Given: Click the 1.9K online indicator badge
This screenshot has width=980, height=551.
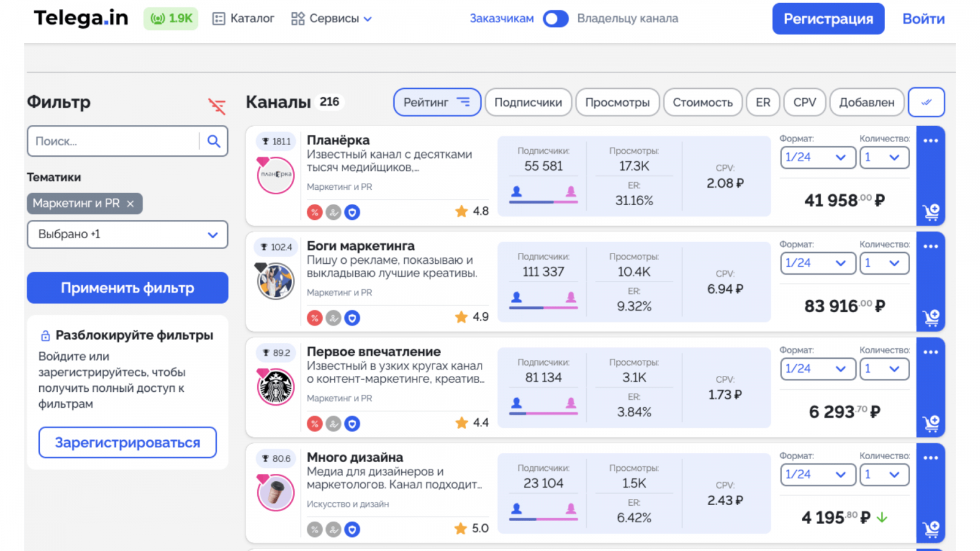Looking at the screenshot, I should 171,19.
